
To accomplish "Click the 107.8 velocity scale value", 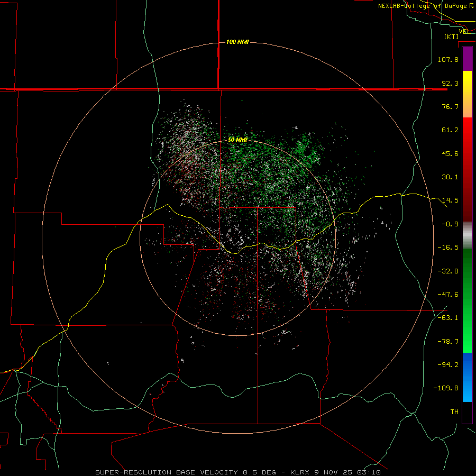I will [x=448, y=59].
